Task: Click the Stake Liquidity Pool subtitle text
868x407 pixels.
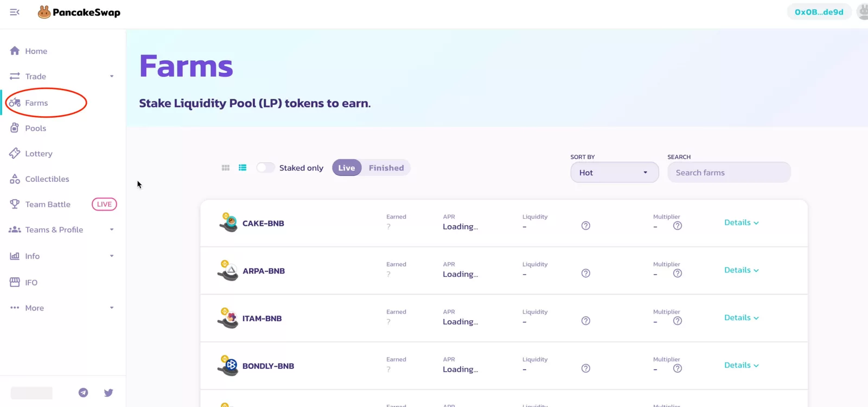Action: [x=255, y=103]
